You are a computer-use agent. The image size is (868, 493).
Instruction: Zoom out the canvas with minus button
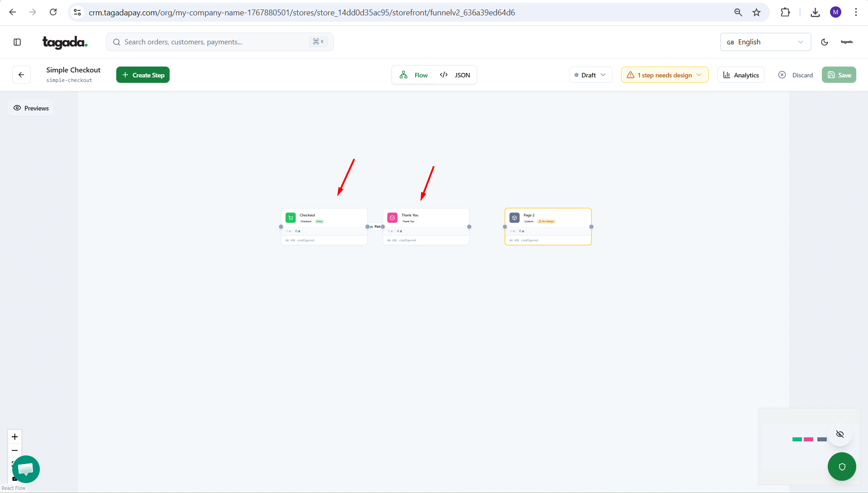pyautogui.click(x=15, y=450)
